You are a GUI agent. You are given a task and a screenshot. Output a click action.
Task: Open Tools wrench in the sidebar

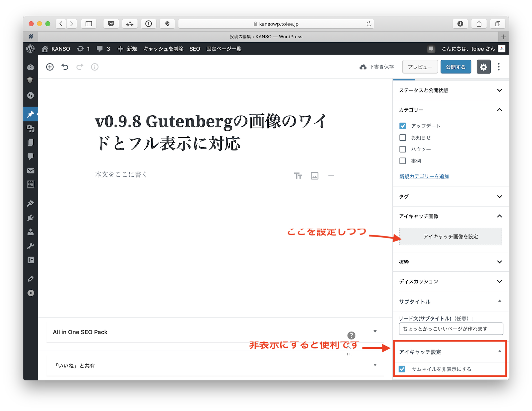(x=31, y=246)
